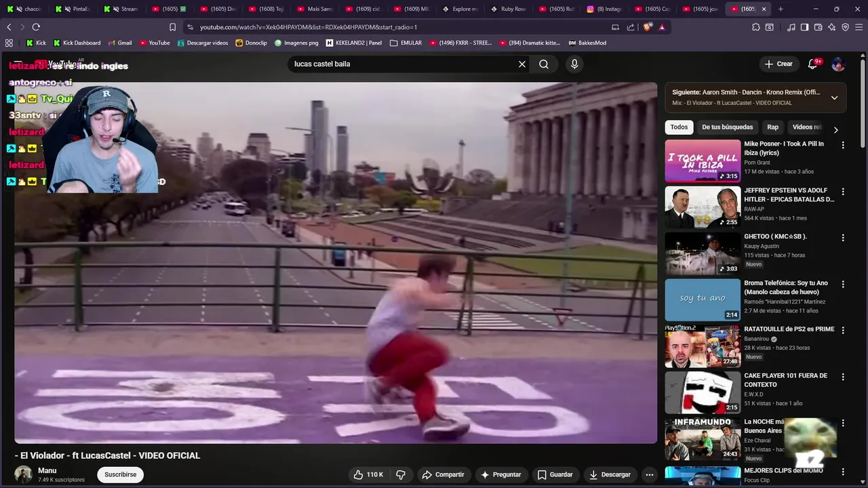Open a new browser tab with plus
The image size is (868, 488).
[x=781, y=9]
